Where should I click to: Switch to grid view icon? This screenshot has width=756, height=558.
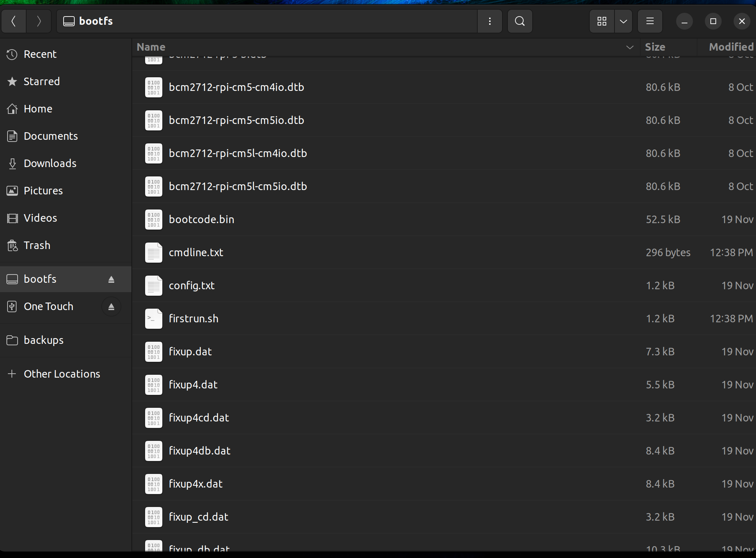point(602,21)
